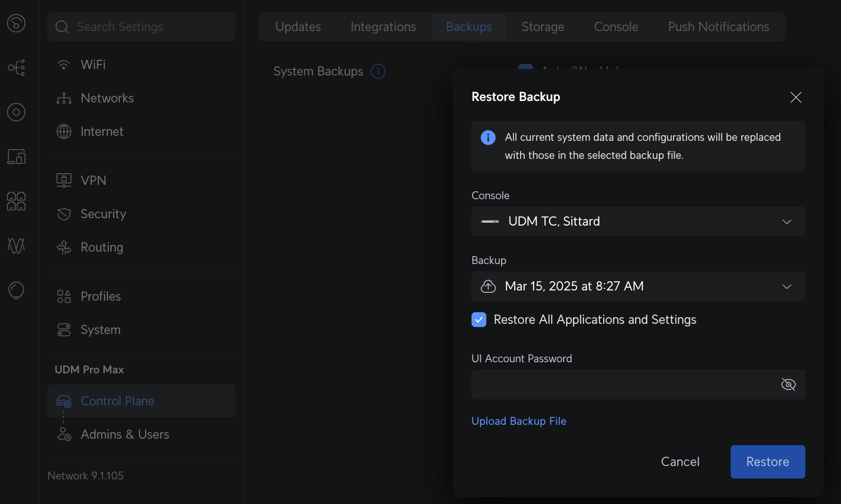This screenshot has width=841, height=504.
Task: Click the UDM console device icon
Action: [490, 221]
